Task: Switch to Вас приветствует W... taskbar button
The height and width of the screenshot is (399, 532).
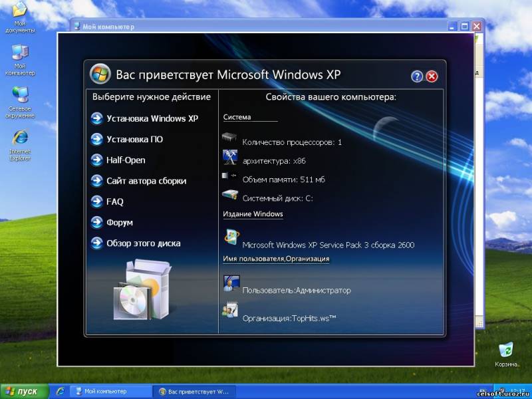Action: (194, 392)
